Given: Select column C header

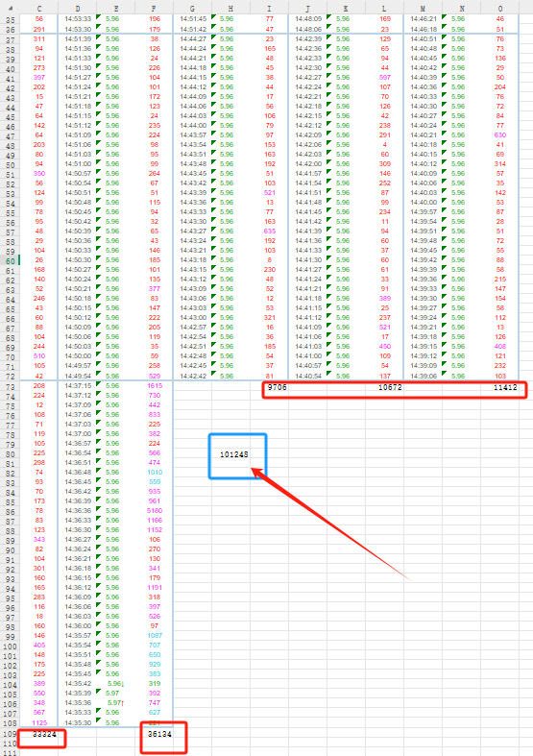Looking at the screenshot, I should tap(39, 9).
